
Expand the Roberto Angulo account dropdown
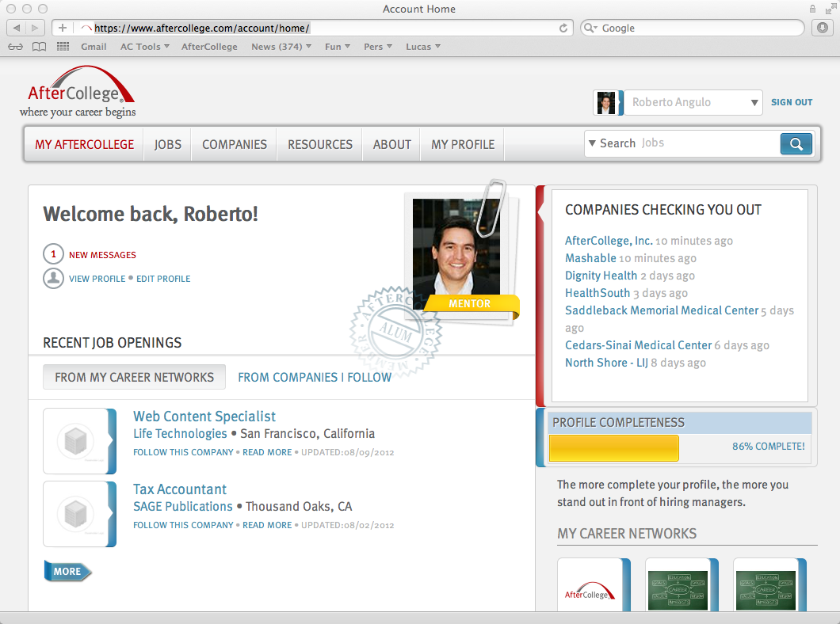point(754,102)
